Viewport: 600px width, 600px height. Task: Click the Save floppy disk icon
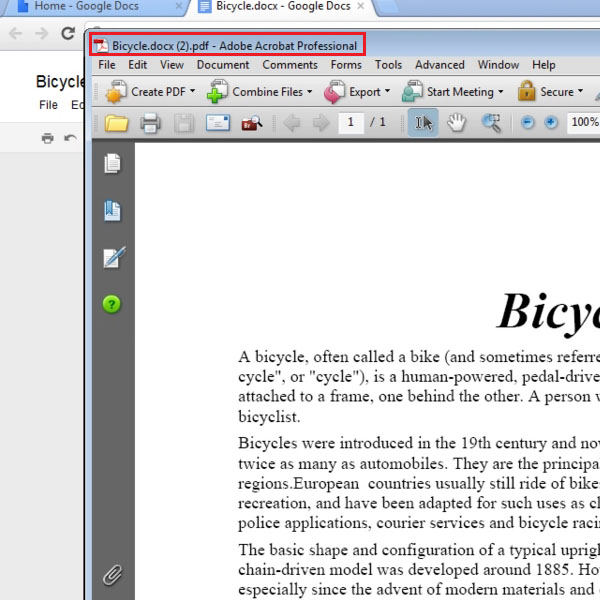click(x=184, y=123)
